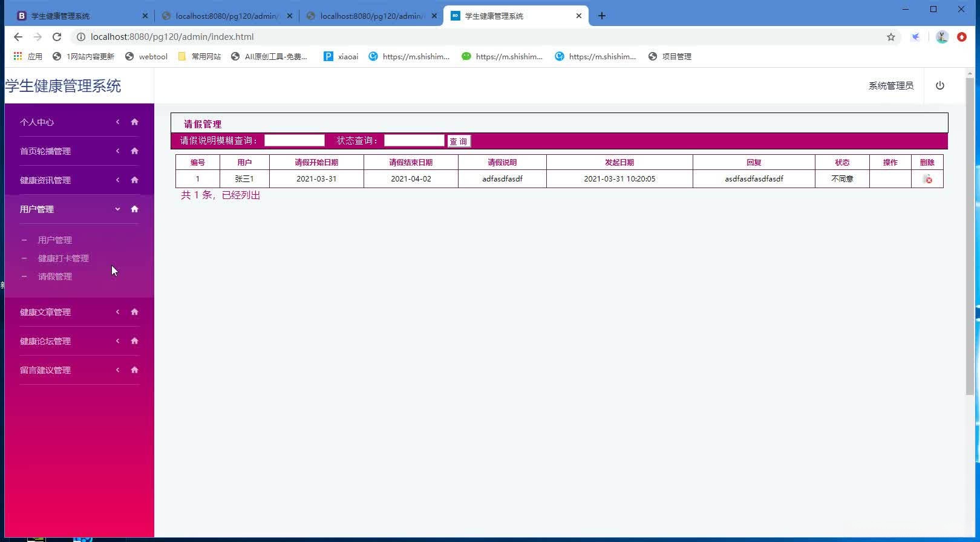Click the 请假开始日期 column header

[x=316, y=162]
